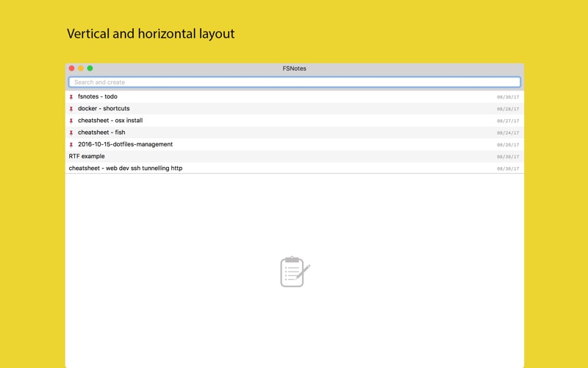Click the pin icon next to docker - shortcuts
Image resolution: width=588 pixels, height=368 pixels.
click(x=71, y=109)
